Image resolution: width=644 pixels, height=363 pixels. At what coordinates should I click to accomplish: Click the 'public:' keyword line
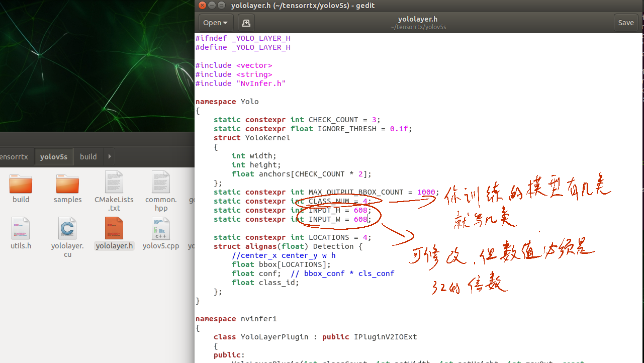click(229, 355)
